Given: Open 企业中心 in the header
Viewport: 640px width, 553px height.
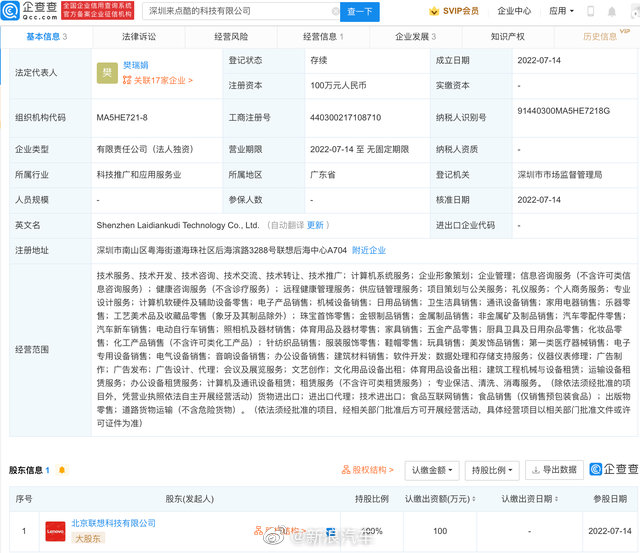Looking at the screenshot, I should 514,11.
